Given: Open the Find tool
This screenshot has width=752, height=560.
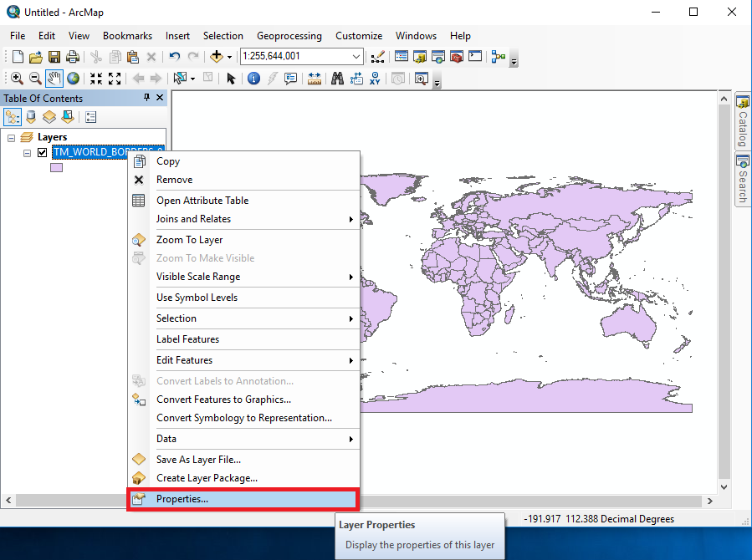Looking at the screenshot, I should [x=335, y=78].
